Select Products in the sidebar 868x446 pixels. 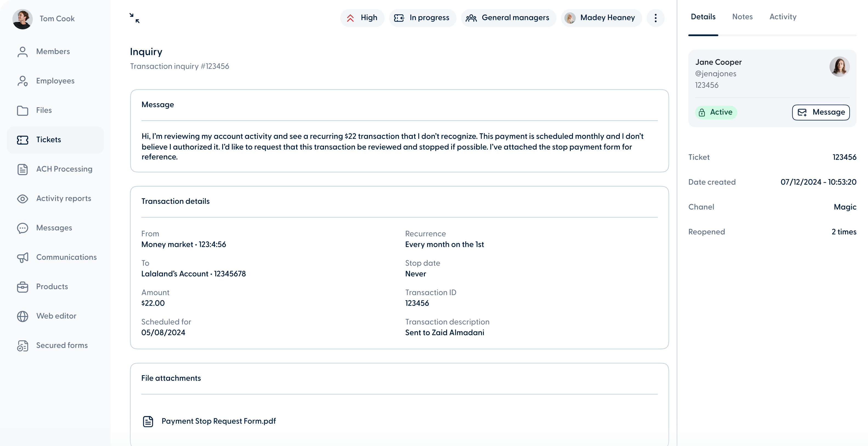click(52, 287)
